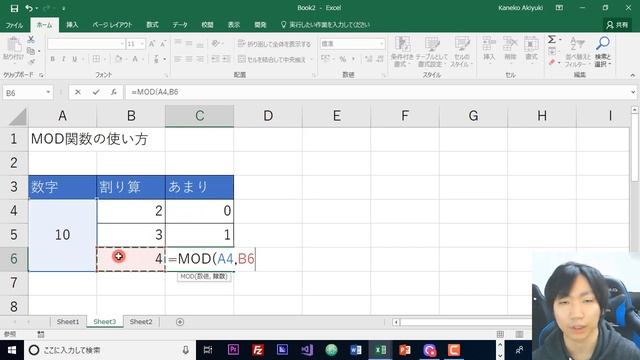Viewport: 640px width, 360px height.
Task: Click the horizontal scrollbar left arrow
Action: point(396,322)
